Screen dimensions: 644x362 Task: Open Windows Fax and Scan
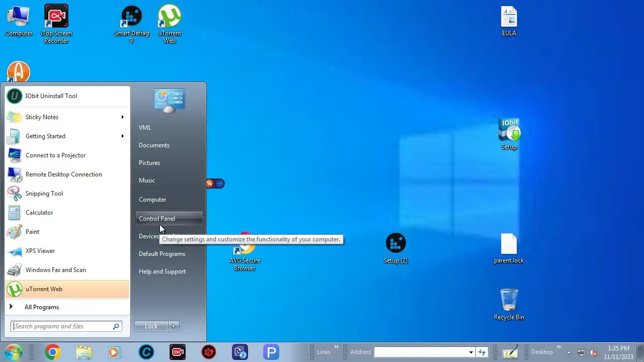coord(67,270)
